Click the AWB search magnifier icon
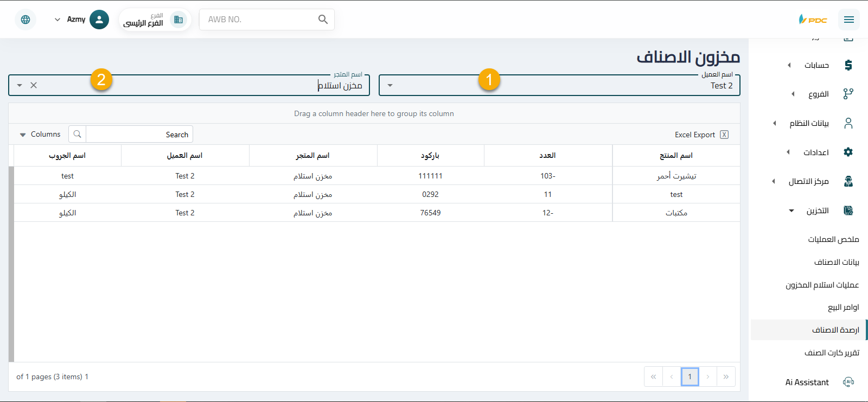 click(x=323, y=20)
